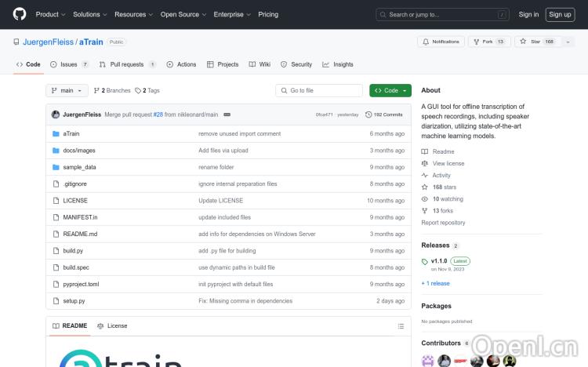
Task: Click the Notifications bell button
Action: coord(441,42)
